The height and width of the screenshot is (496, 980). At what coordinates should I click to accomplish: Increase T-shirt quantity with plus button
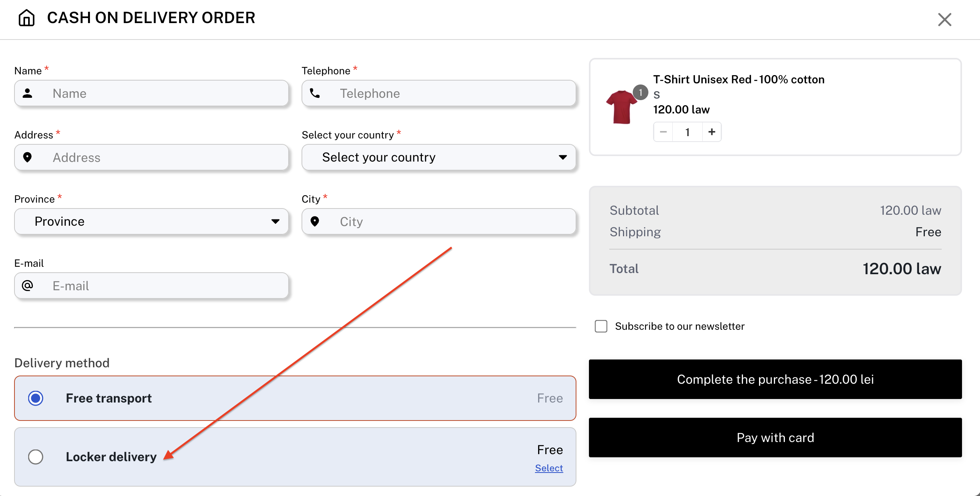pyautogui.click(x=712, y=132)
